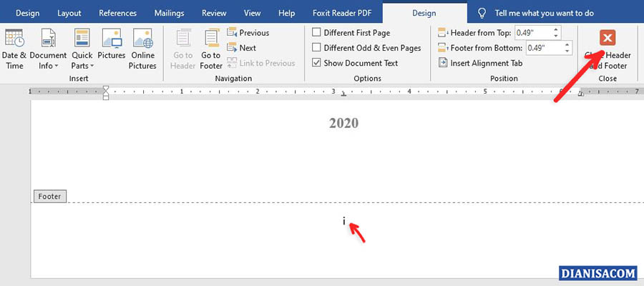Click the Online Pictures icon
This screenshot has height=286, width=644.
(x=142, y=49)
